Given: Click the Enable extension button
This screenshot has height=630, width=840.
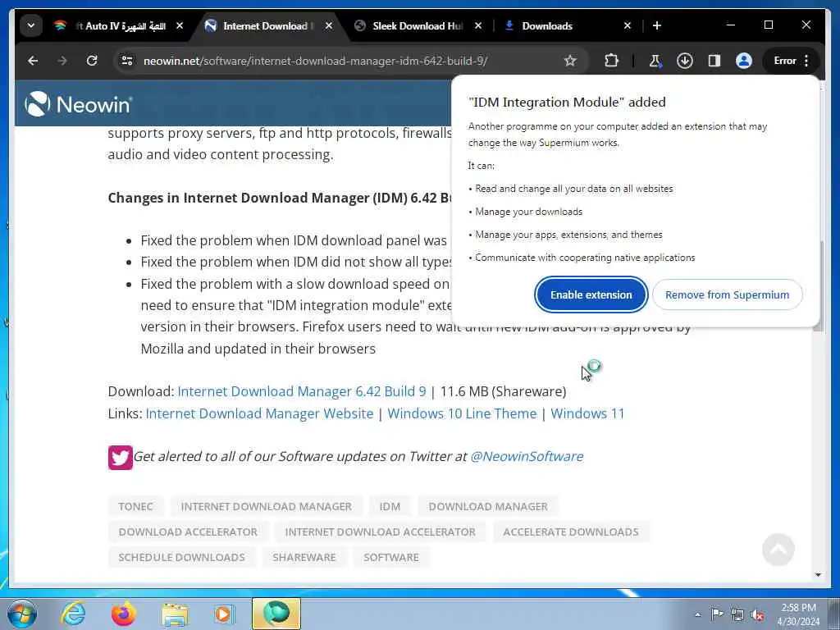Looking at the screenshot, I should 591,294.
